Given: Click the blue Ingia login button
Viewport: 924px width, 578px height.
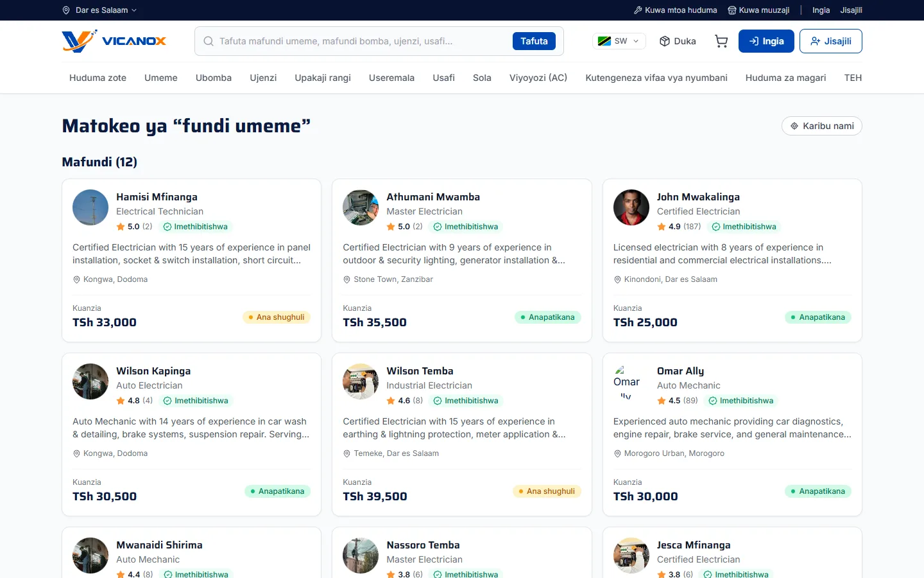Looking at the screenshot, I should (766, 41).
